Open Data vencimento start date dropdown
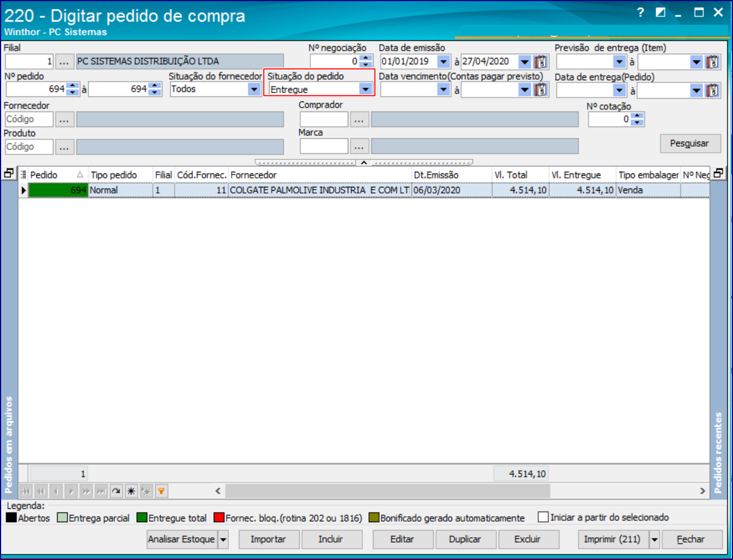The height and width of the screenshot is (560, 733). pos(443,89)
